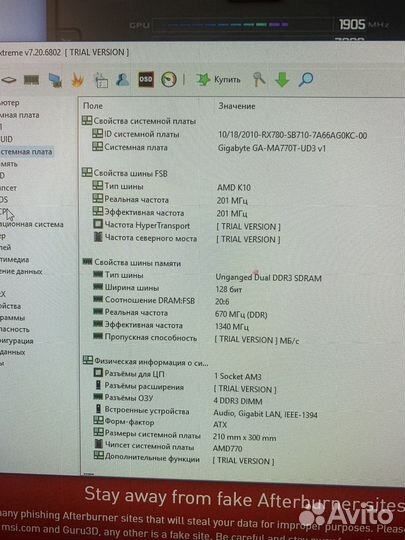Click the Размеры системной платы row
This screenshot has height=540, width=405.
(185, 436)
